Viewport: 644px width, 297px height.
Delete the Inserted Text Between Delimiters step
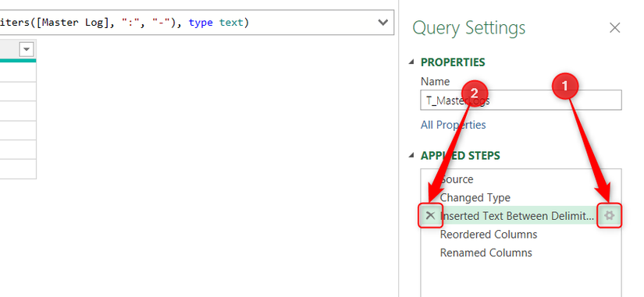click(x=430, y=215)
